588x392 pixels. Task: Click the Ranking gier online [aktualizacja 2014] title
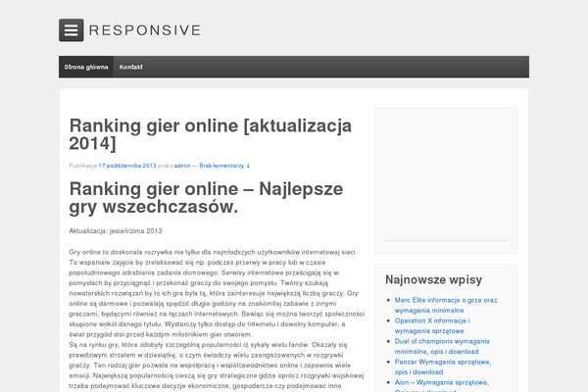[x=211, y=134]
